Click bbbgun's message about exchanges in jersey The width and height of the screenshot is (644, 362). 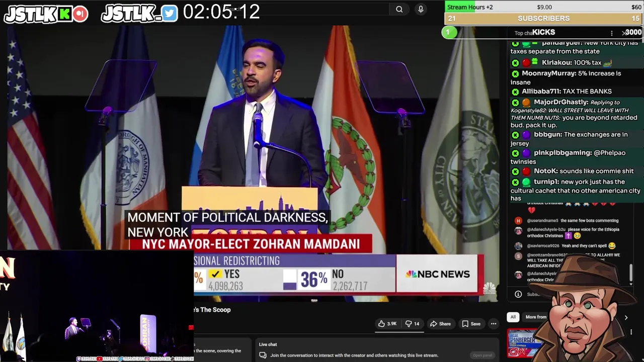tap(569, 139)
